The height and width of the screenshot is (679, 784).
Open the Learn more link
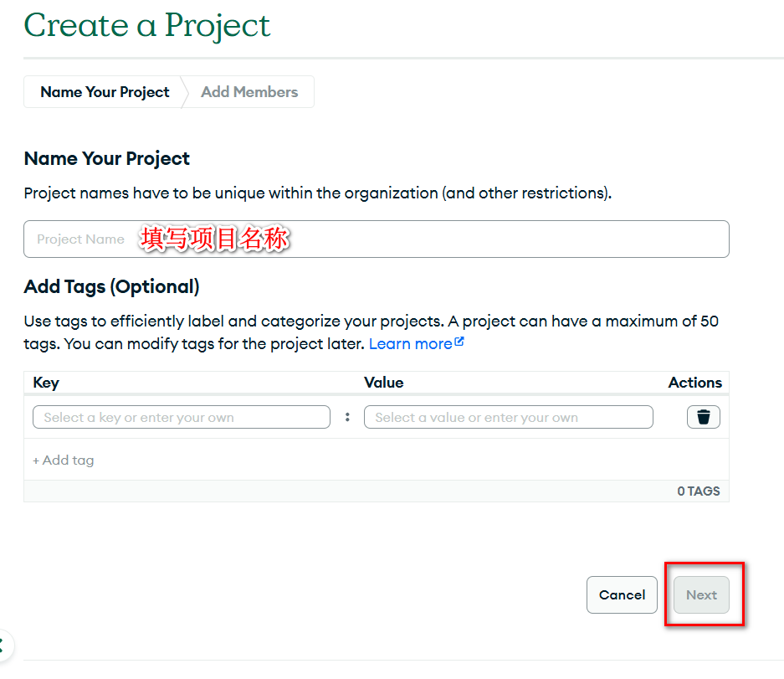pos(410,344)
